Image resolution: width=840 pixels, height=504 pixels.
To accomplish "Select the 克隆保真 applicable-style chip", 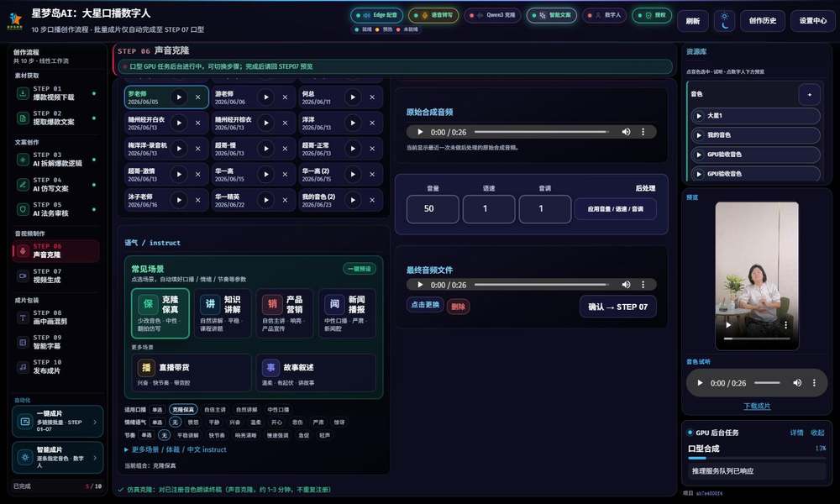I will 183,410.
